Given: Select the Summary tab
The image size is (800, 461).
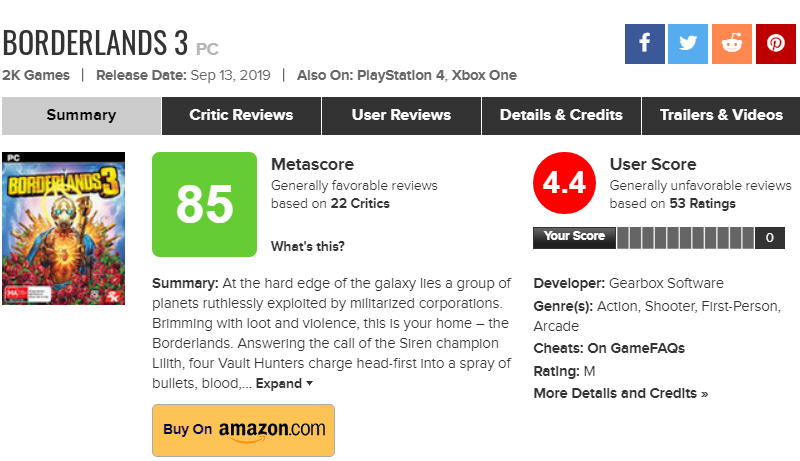Looking at the screenshot, I should (81, 115).
